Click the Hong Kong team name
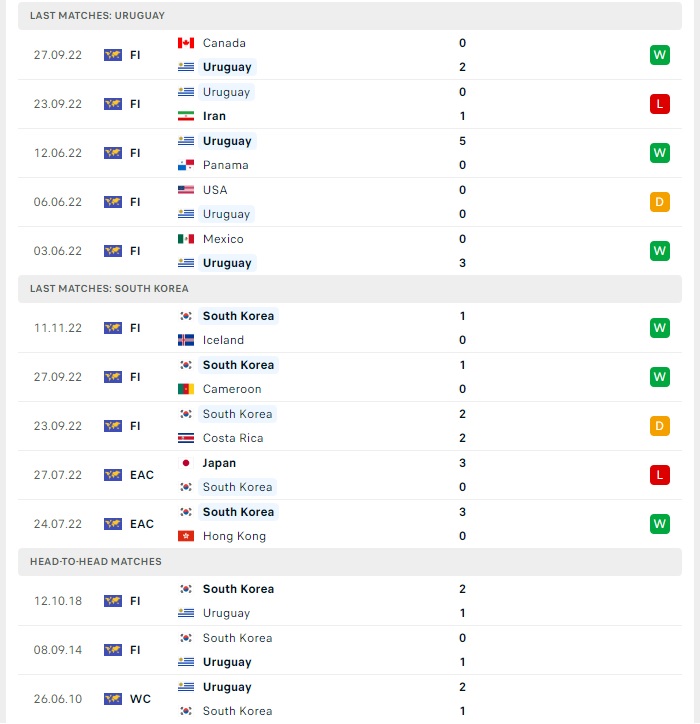 tap(234, 536)
